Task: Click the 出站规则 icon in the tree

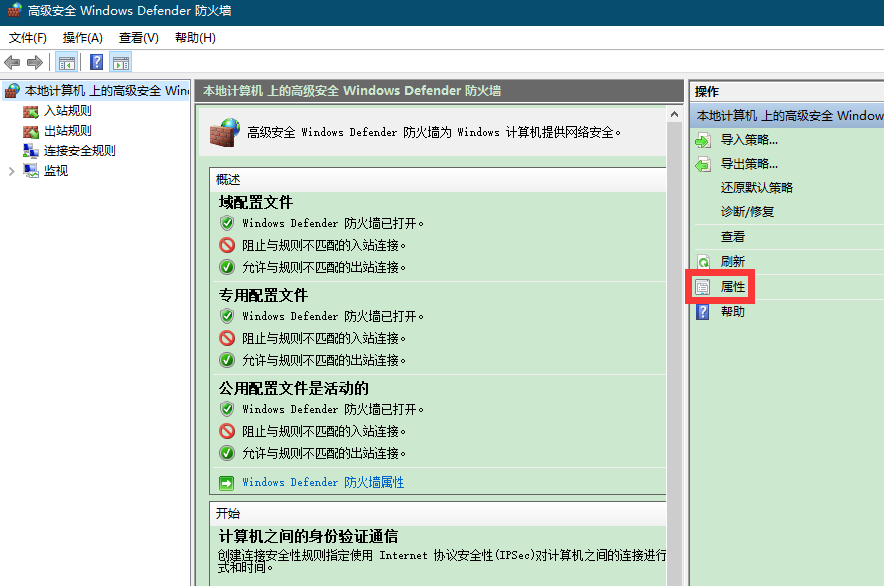Action: click(x=30, y=131)
